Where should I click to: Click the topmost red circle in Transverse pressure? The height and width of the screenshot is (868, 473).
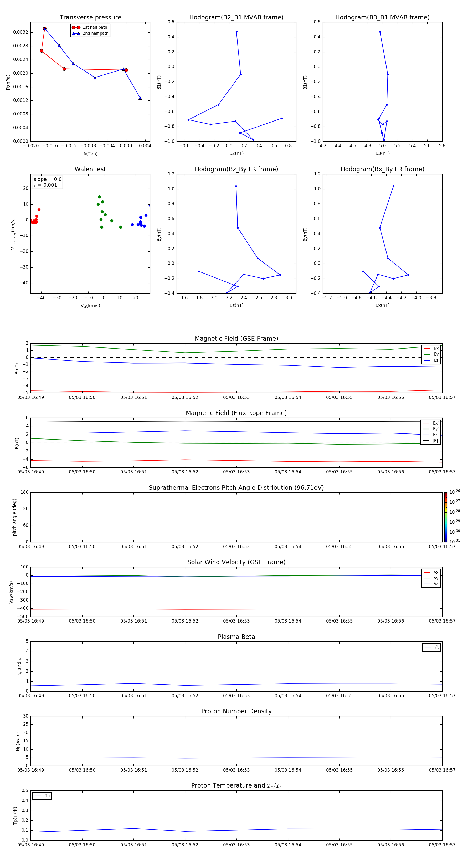[x=45, y=29]
